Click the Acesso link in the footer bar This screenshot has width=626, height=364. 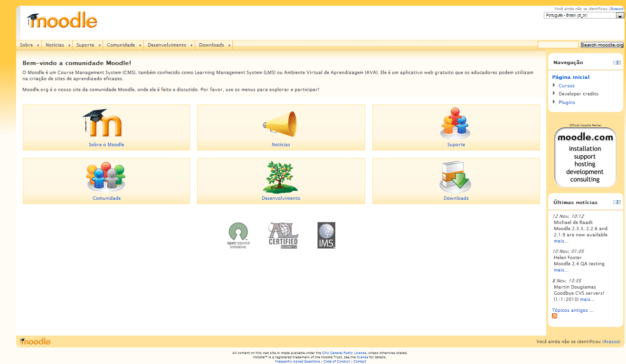point(611,342)
